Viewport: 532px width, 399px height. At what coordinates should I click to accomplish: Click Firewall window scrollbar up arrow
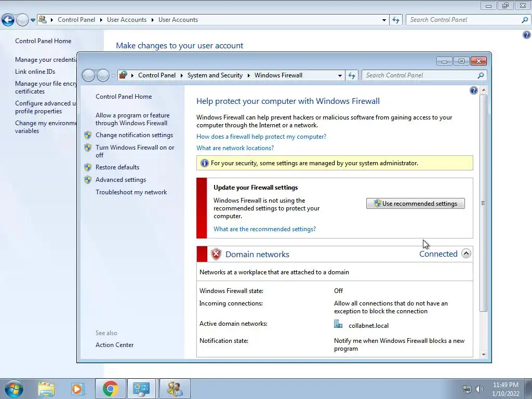pos(484,90)
